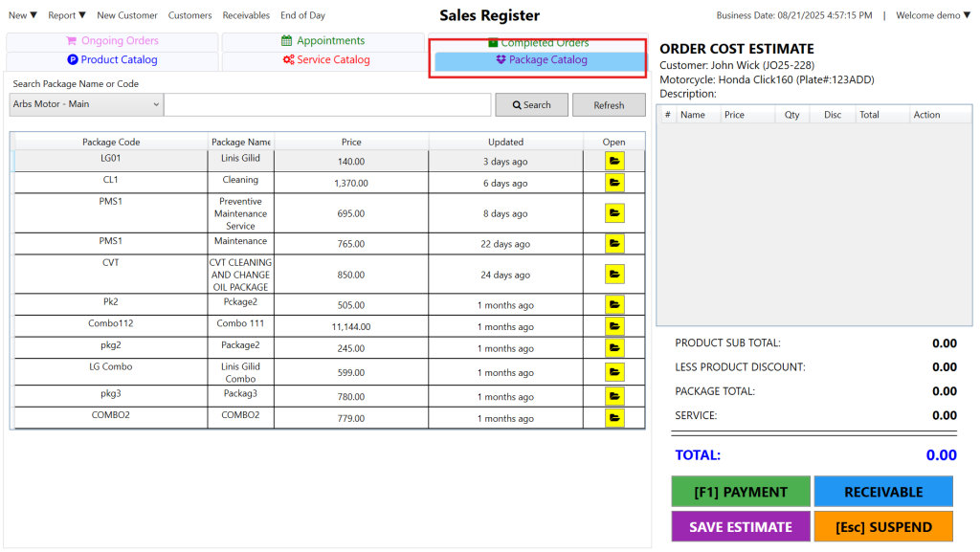This screenshot has height=552, width=980.
Task: Open the COMBO2 package folder icon
Action: (x=614, y=418)
